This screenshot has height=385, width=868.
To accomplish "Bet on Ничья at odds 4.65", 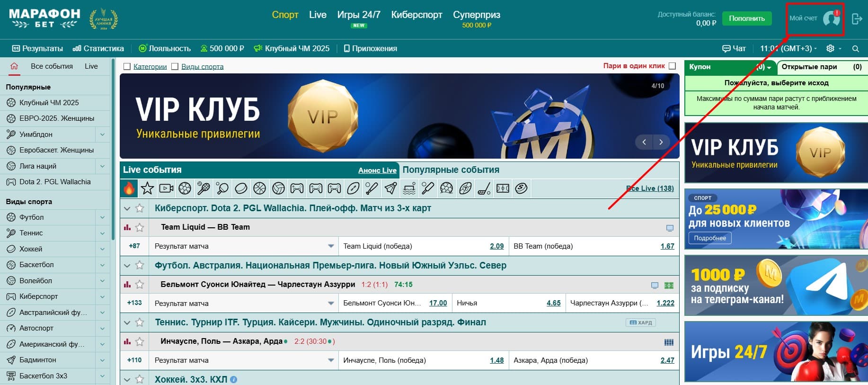I will (x=553, y=303).
